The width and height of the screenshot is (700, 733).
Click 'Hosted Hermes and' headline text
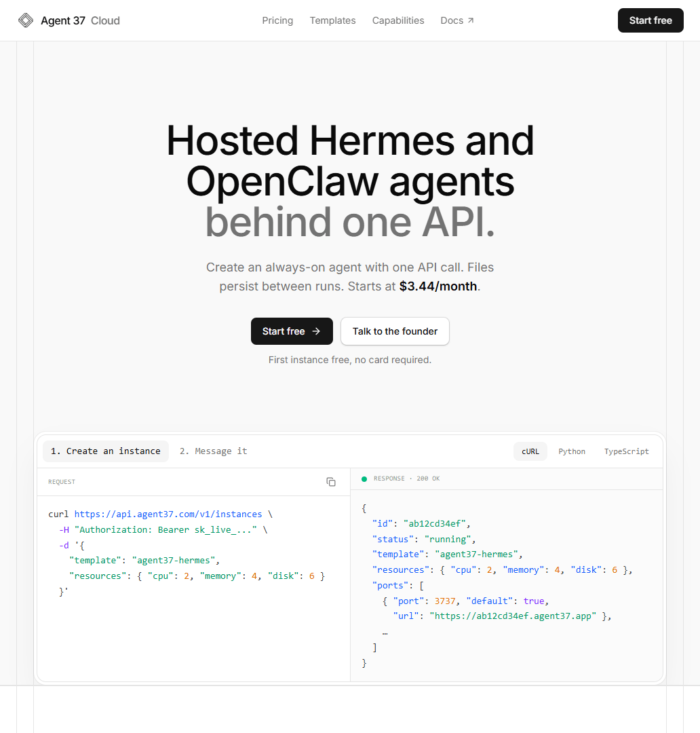tap(350, 140)
